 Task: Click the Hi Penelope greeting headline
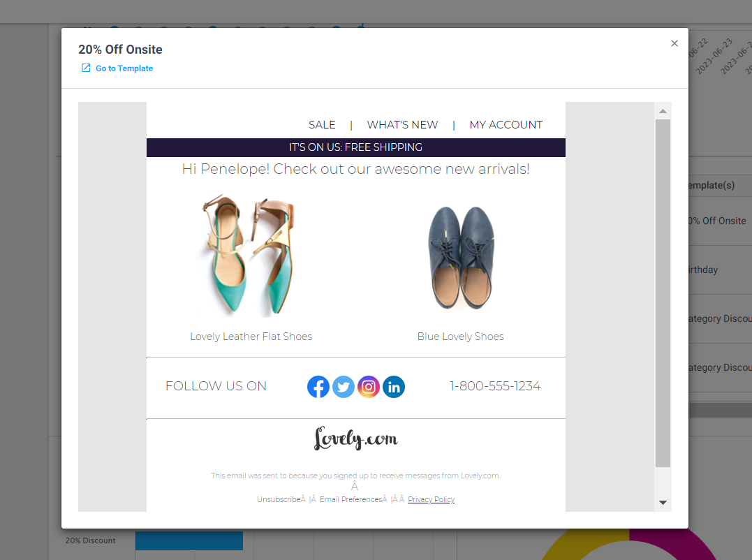(x=356, y=169)
